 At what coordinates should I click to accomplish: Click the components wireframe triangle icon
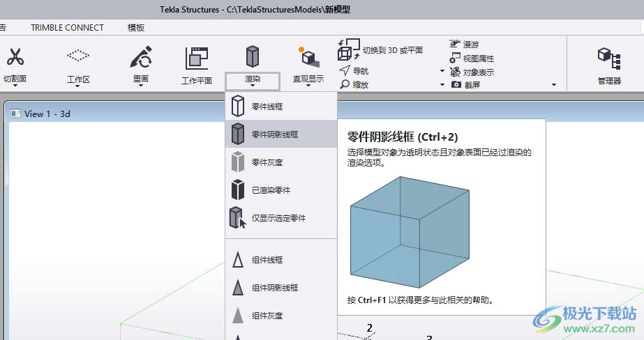tap(238, 260)
